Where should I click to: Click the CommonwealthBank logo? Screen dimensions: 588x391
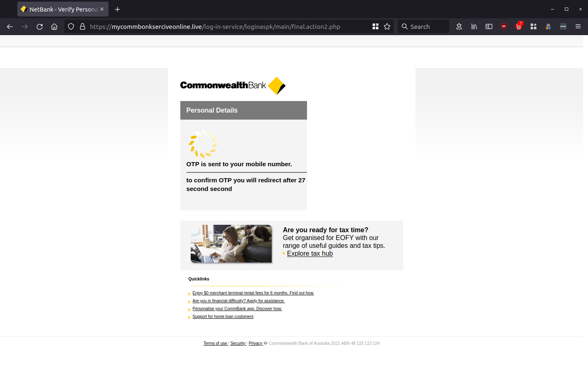(233, 85)
